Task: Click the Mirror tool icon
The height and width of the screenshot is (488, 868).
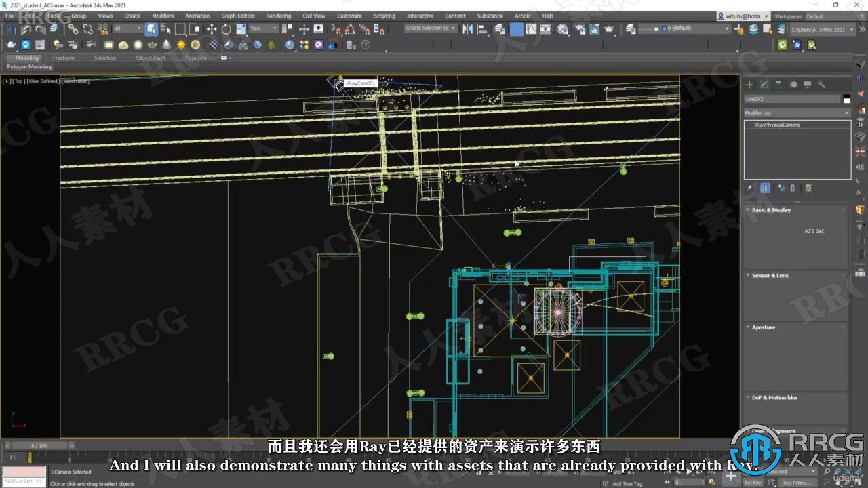Action: [x=468, y=29]
